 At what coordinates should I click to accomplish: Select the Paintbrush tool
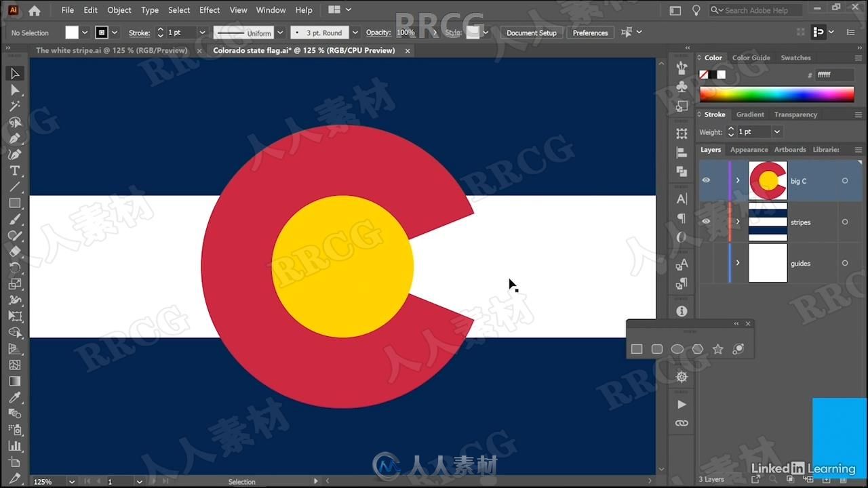coord(15,220)
